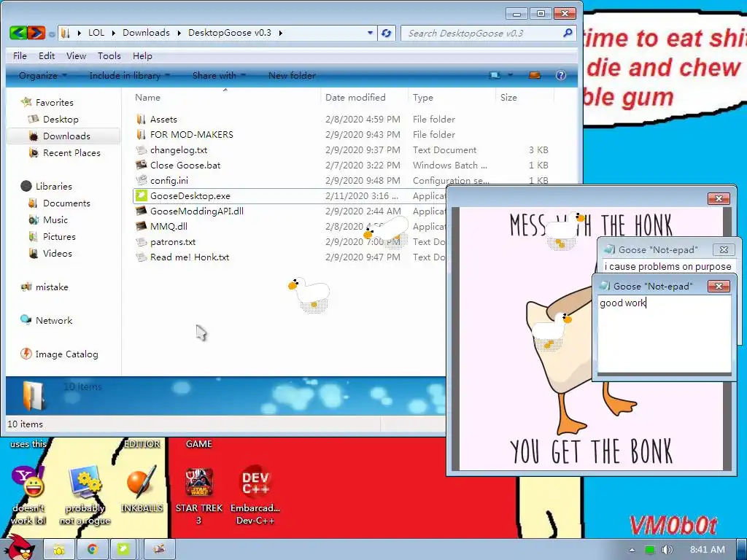Open the Organize dropdown
The height and width of the screenshot is (560, 747).
[x=42, y=75]
